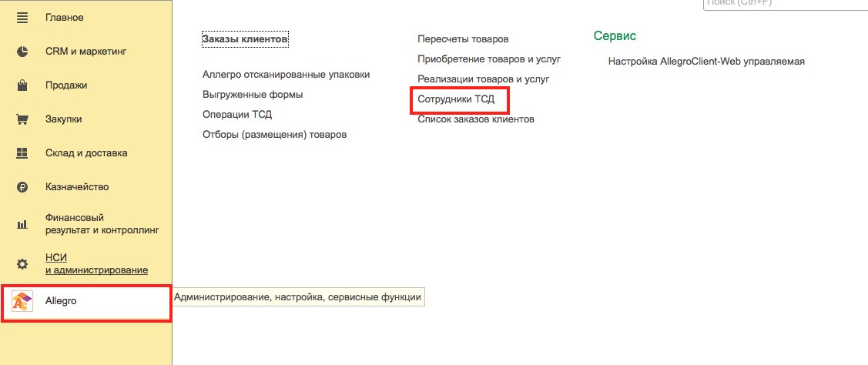The image size is (868, 365).
Task: Switch to the Продажи section
Action: 66,85
